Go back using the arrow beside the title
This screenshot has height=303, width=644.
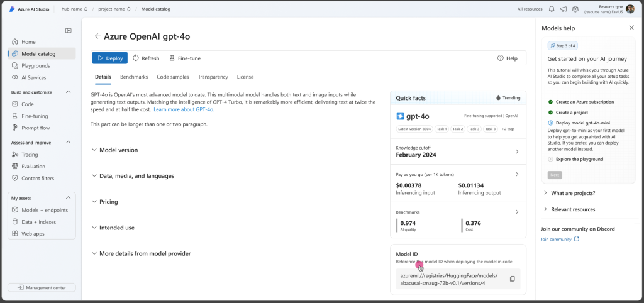pos(97,36)
